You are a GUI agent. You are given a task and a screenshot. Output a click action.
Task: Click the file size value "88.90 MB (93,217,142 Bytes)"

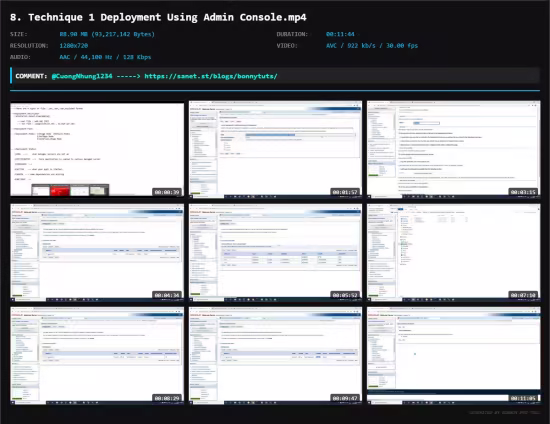pos(107,34)
